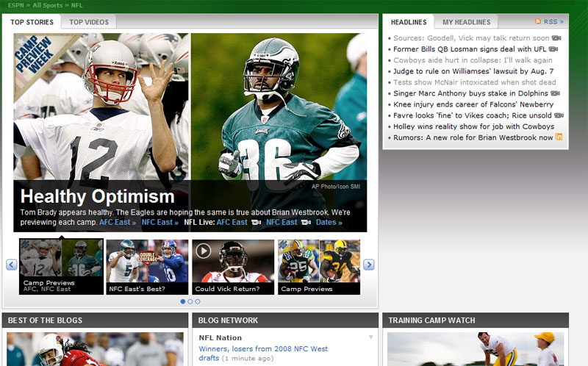Open the NFL breadcrumb link
Image resolution: width=588 pixels, height=366 pixels.
click(77, 5)
